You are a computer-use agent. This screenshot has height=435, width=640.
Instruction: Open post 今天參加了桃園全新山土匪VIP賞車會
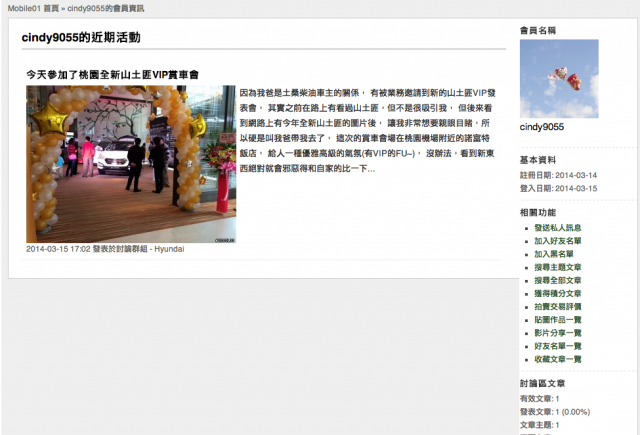point(112,75)
